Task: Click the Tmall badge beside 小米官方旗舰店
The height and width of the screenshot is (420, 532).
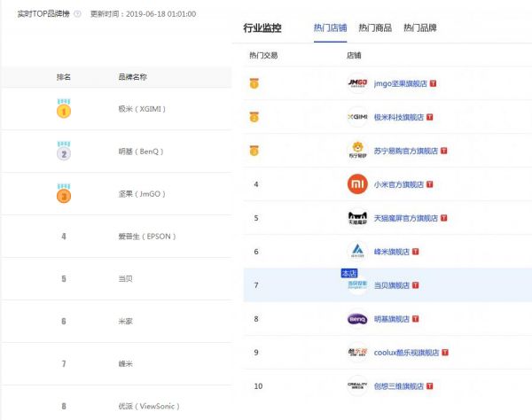Action: point(429,184)
